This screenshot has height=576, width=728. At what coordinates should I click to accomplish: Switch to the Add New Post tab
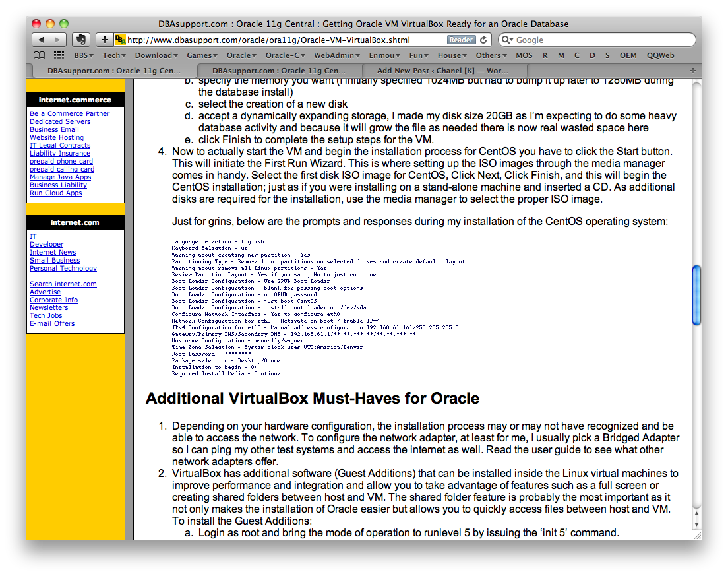point(443,71)
